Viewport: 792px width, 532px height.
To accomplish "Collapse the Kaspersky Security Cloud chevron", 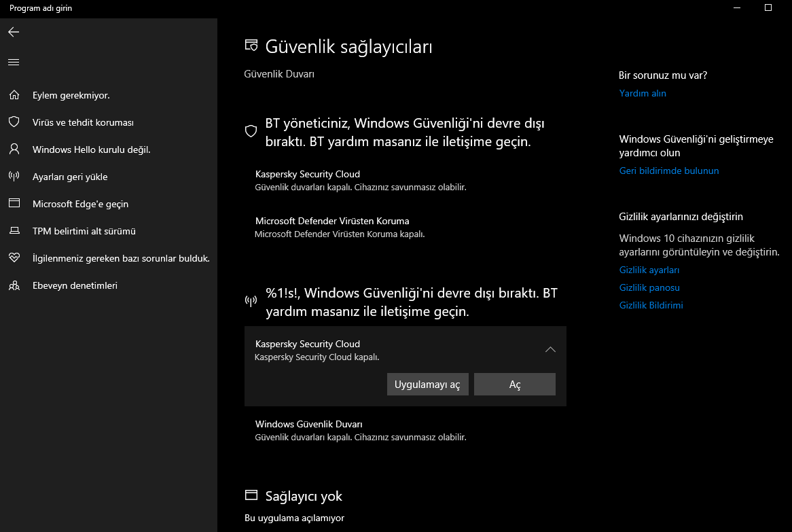I will (x=550, y=349).
